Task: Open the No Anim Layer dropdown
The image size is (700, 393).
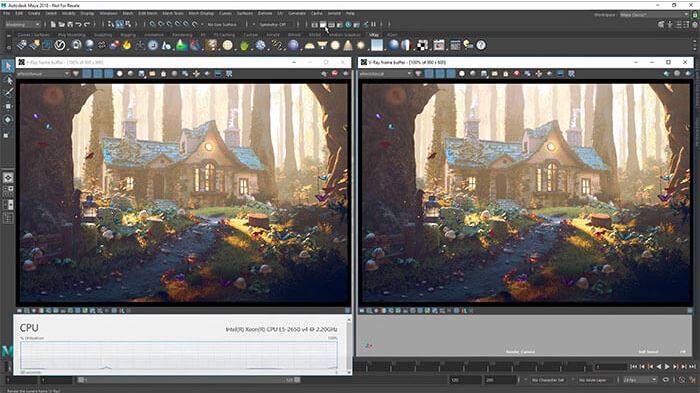Action: (592, 380)
